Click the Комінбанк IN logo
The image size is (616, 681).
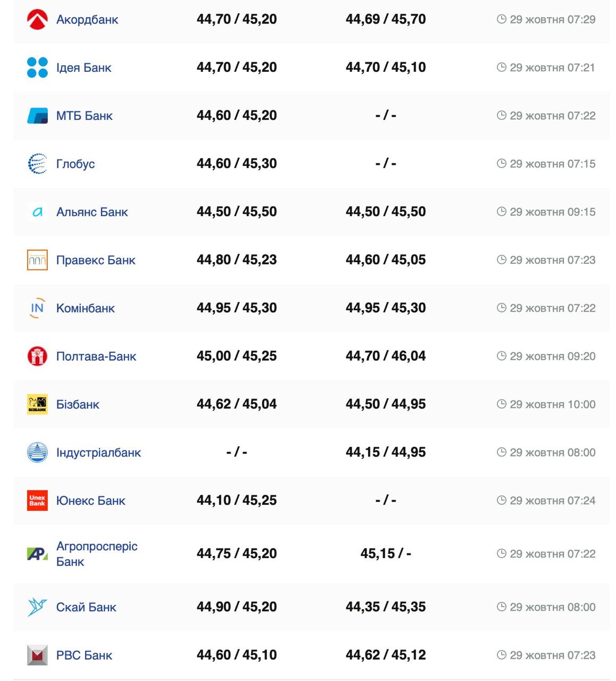coord(37,308)
